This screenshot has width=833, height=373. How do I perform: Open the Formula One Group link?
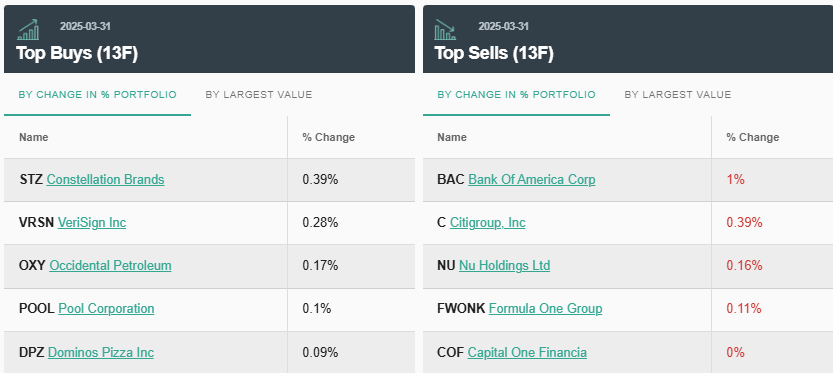coord(546,309)
